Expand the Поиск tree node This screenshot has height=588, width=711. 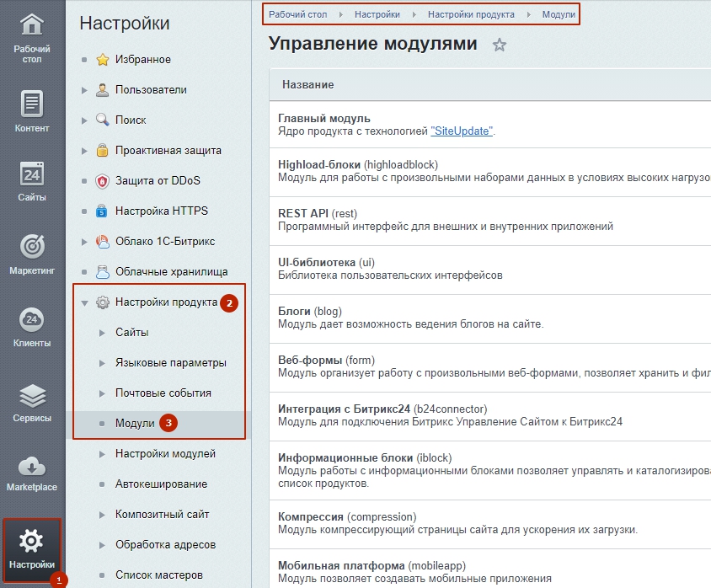[84, 120]
